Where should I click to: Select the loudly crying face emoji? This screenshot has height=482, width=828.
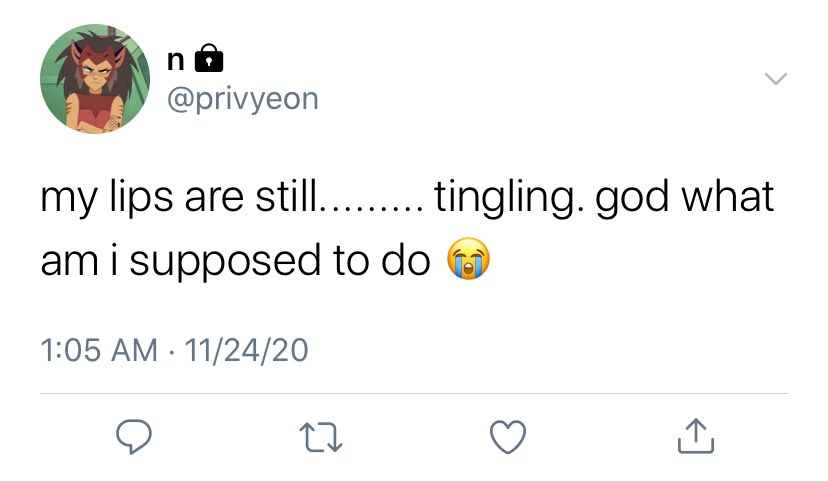coord(468,259)
